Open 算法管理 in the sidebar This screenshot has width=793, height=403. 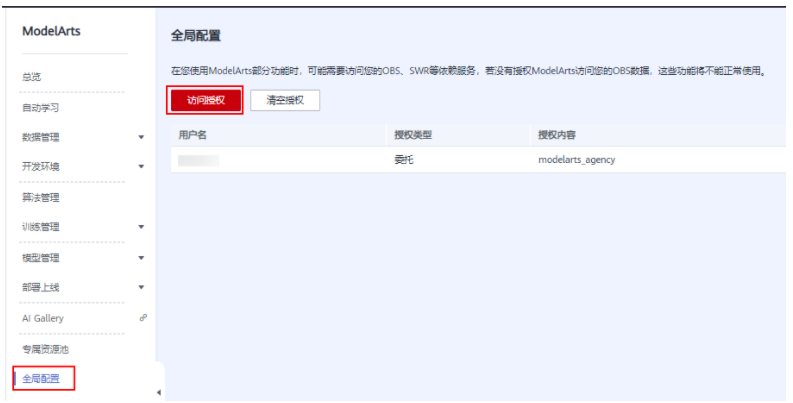tap(40, 197)
